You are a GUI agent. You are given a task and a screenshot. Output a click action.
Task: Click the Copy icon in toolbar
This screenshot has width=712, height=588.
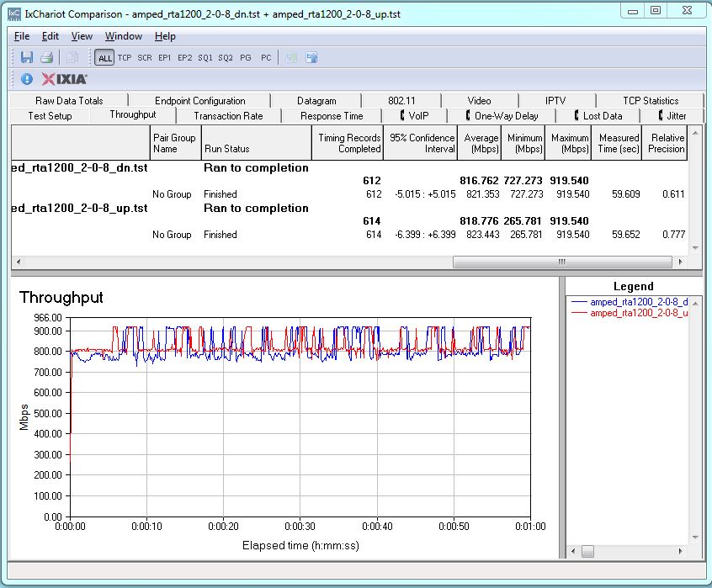point(72,57)
